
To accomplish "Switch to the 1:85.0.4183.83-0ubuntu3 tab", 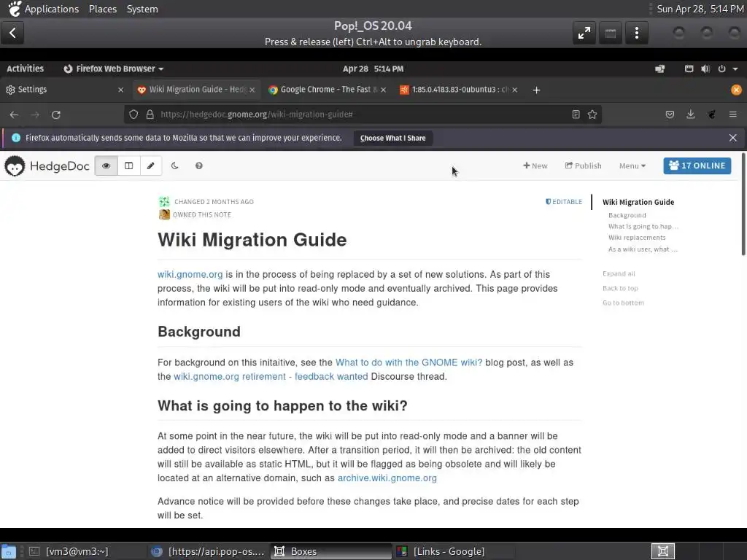I will (457, 90).
